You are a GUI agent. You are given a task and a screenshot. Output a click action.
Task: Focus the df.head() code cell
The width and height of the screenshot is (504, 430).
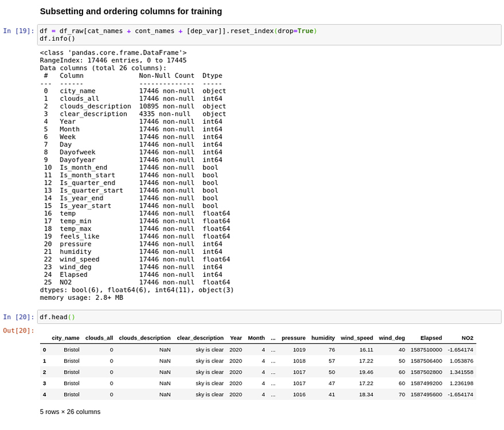(268, 317)
